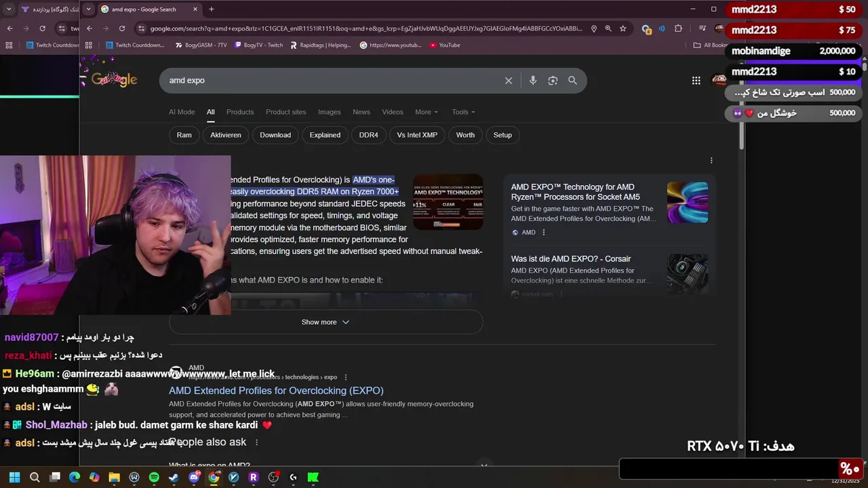Open tab search dropdown in the back window
The image size is (868, 488).
[9, 9]
